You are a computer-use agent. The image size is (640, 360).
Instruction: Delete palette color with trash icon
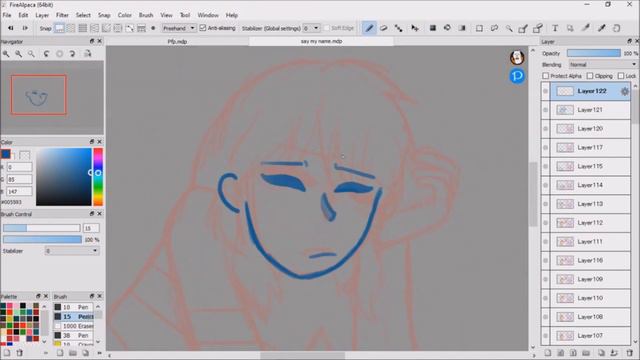tap(19, 353)
